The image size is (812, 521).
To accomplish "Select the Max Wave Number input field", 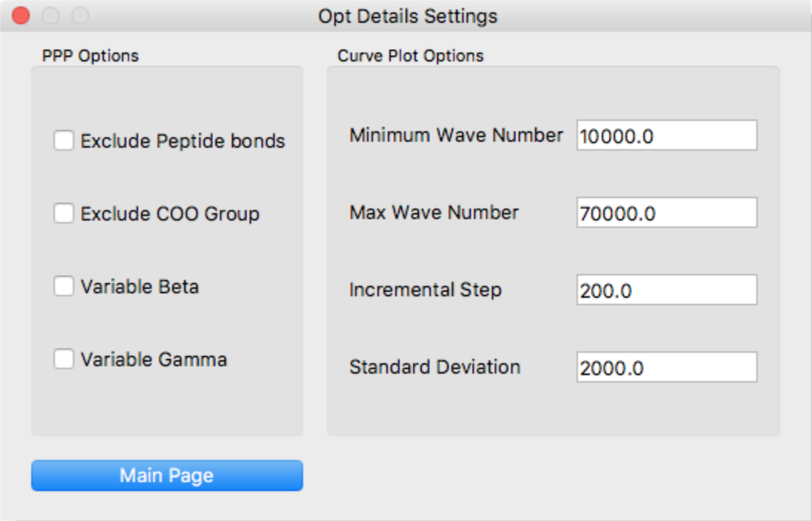I will pyautogui.click(x=666, y=212).
